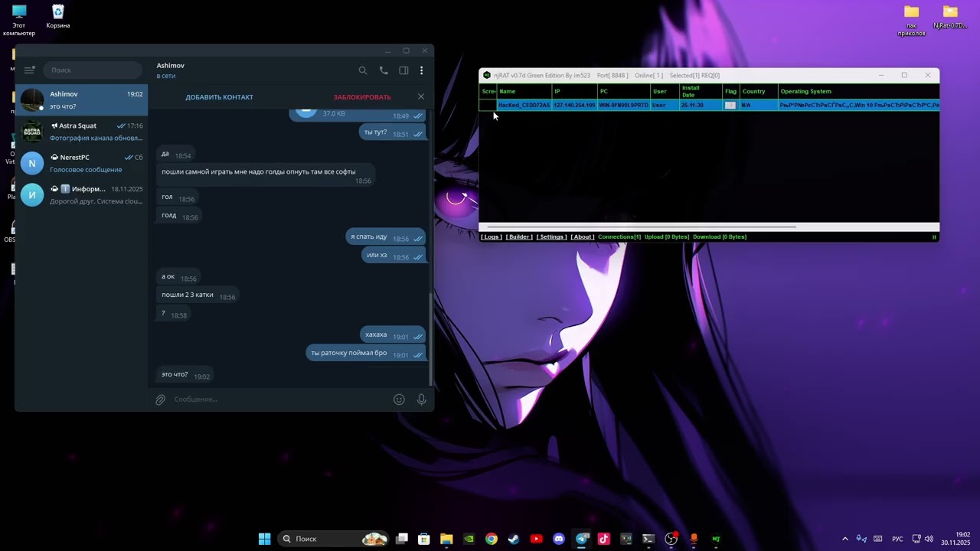Open the Информ... chat dated 18.11.2025
Image resolution: width=980 pixels, height=551 pixels.
81,194
